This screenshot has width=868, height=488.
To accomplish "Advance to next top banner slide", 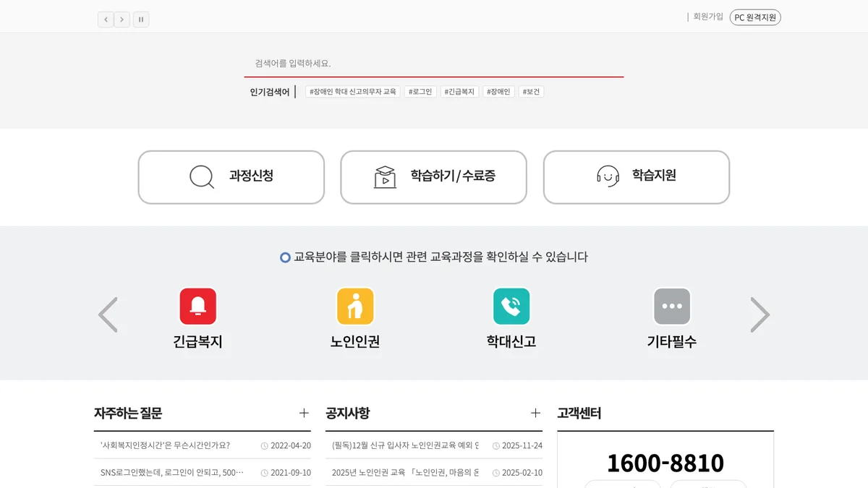I will tap(122, 20).
